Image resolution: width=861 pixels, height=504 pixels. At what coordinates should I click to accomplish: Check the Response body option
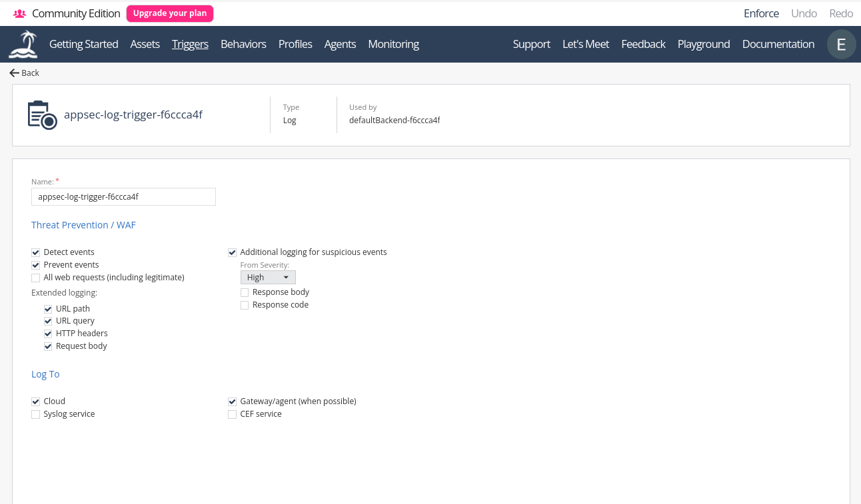point(245,292)
